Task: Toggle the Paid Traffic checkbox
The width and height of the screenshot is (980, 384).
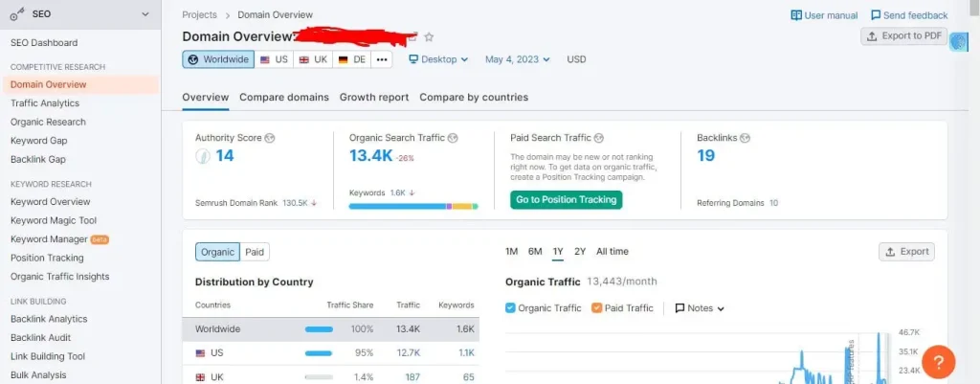Action: (x=596, y=307)
